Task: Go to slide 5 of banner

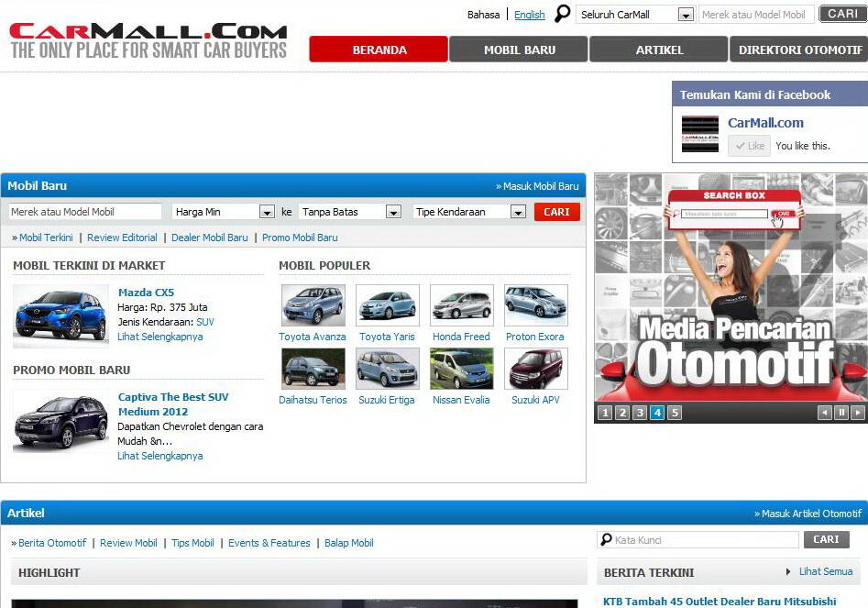Action: 675,413
